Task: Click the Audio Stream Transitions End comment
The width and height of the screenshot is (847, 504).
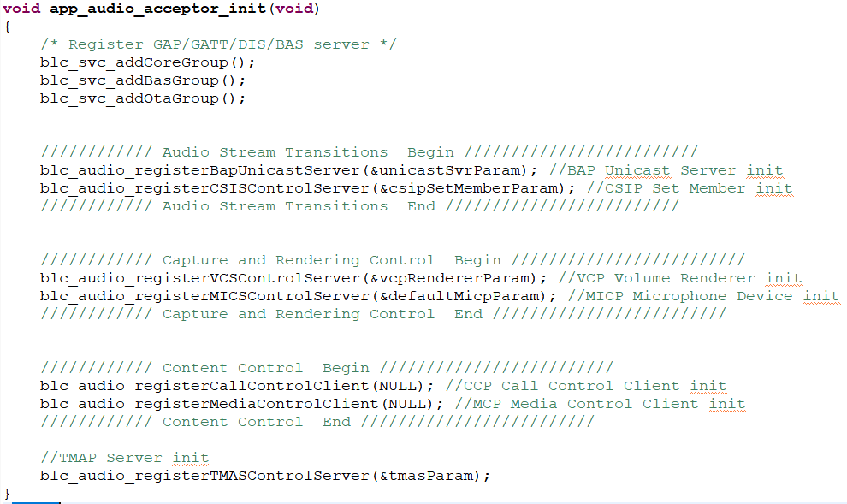Action: (x=359, y=206)
